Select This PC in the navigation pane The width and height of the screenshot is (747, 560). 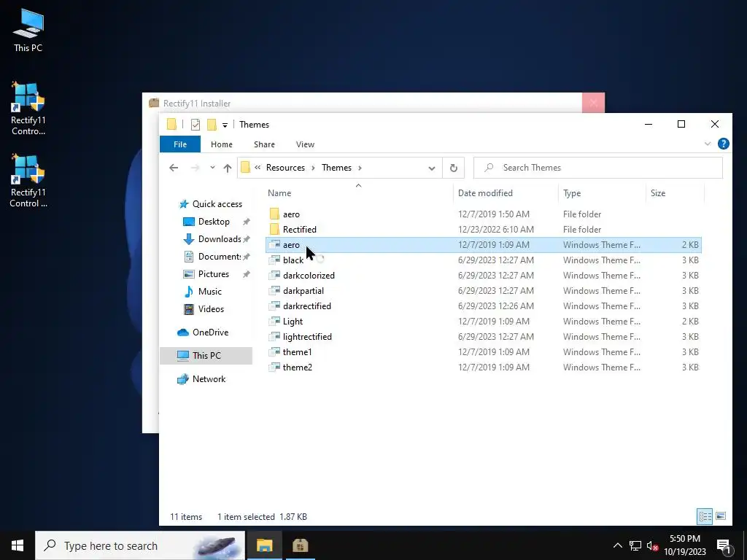pos(206,356)
